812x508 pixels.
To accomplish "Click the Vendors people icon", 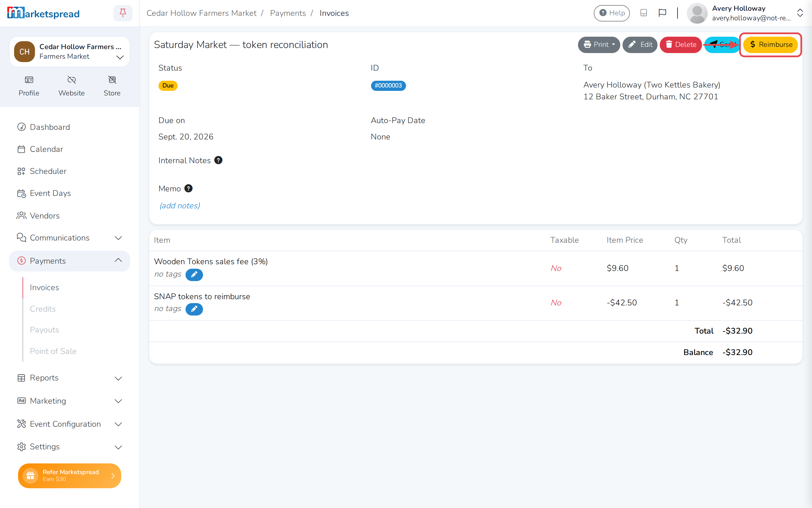I will pos(21,216).
